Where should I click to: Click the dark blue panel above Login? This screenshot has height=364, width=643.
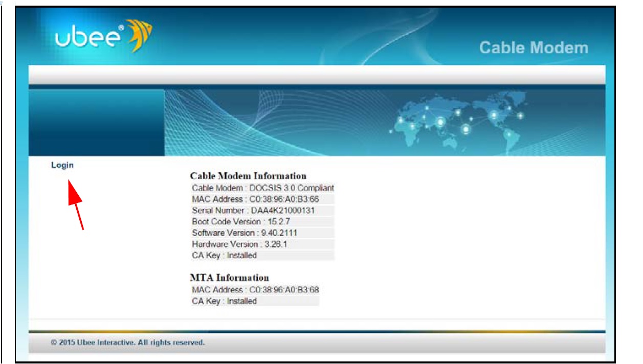[x=97, y=123]
